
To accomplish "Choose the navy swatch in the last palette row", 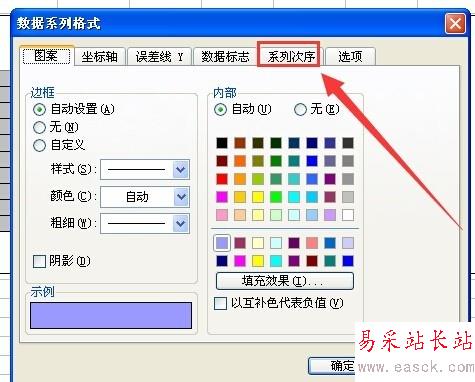I will click(x=222, y=261).
